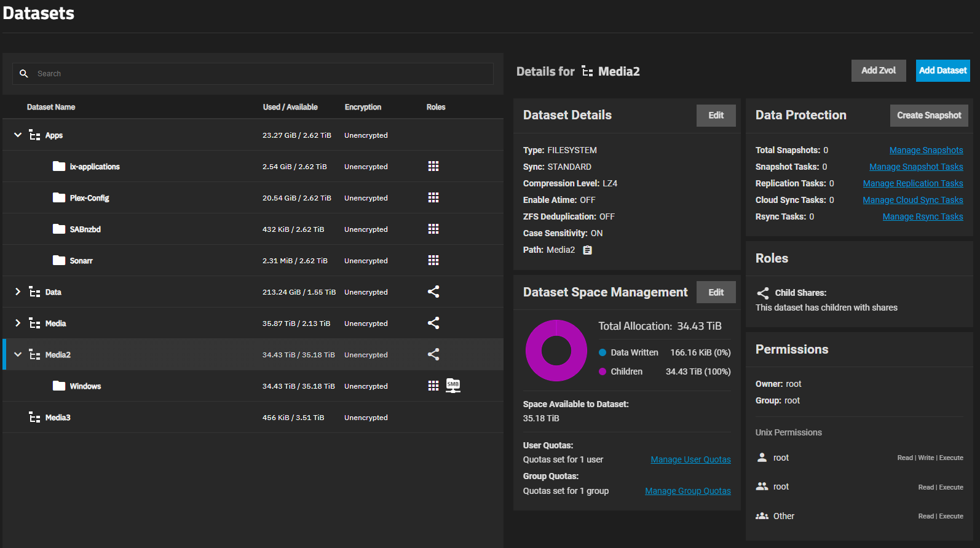The image size is (980, 548).
Task: Click the Create Snapshot button
Action: (x=929, y=116)
